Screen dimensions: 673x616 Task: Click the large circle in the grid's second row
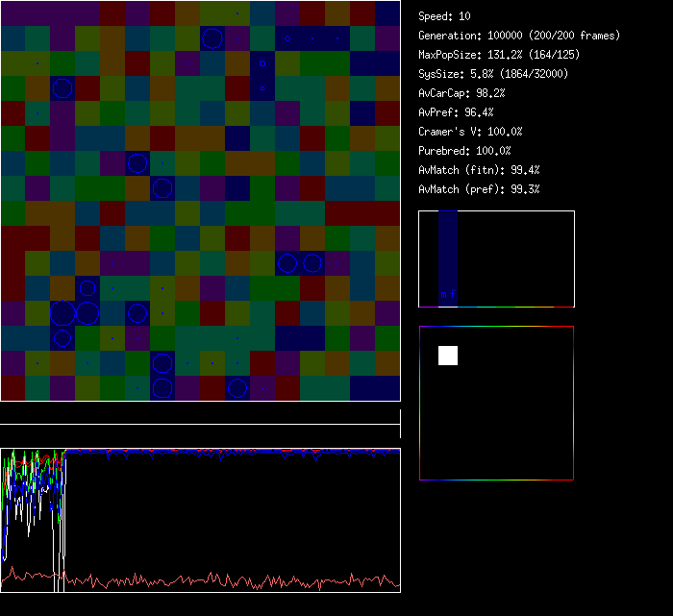click(x=212, y=38)
